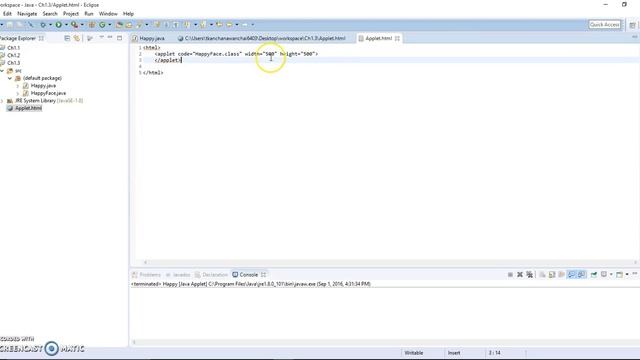Screen dimensions: 640x360
Task: Click the green Run button in toolbar
Action: (59, 24)
